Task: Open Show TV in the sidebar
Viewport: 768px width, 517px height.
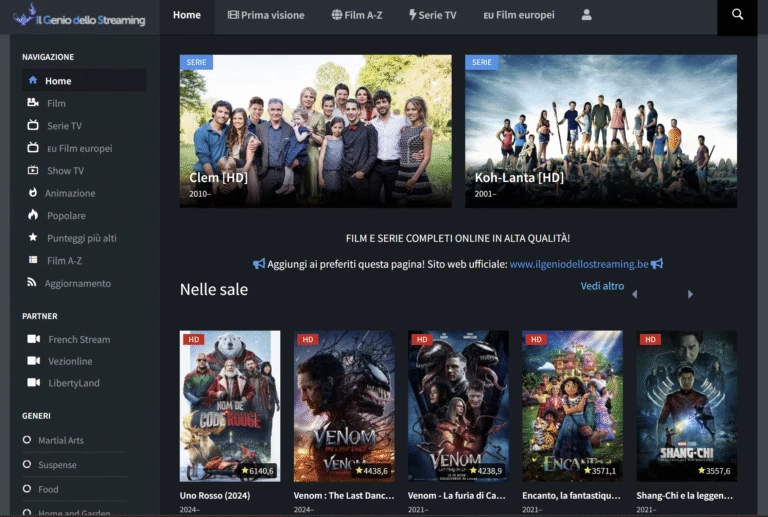Action: click(65, 171)
